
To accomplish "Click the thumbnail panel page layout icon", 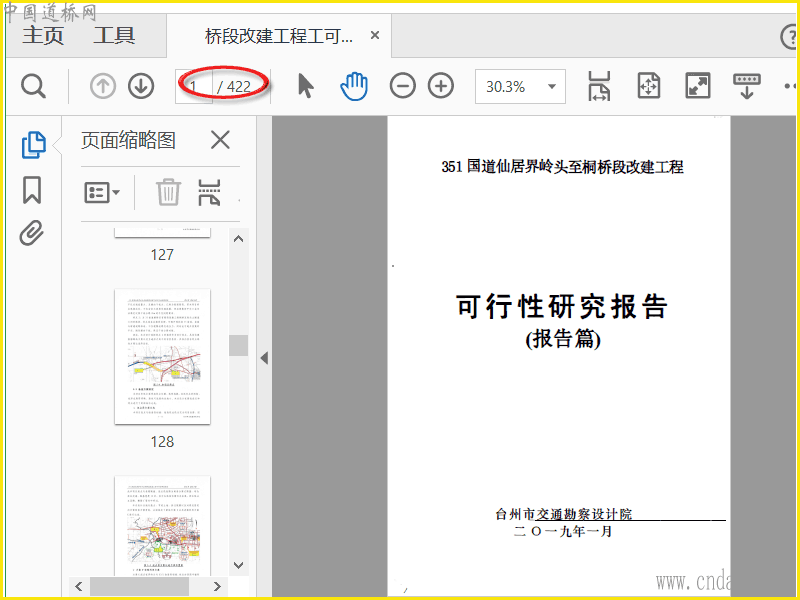I will (209, 192).
